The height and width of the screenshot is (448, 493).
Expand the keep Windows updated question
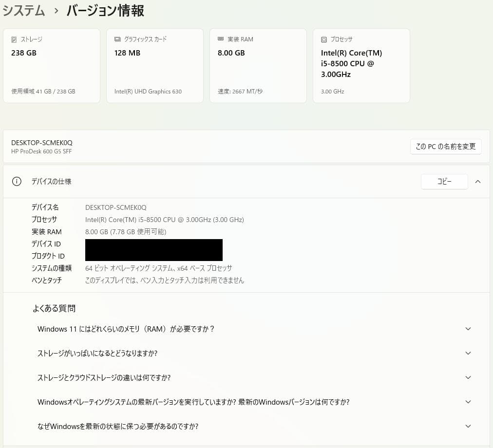pos(468,426)
